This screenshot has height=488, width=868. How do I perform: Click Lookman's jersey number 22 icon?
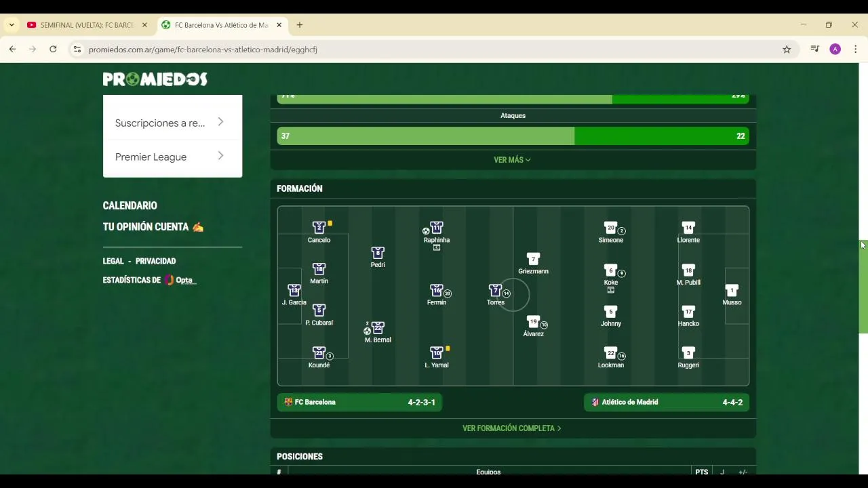610,353
